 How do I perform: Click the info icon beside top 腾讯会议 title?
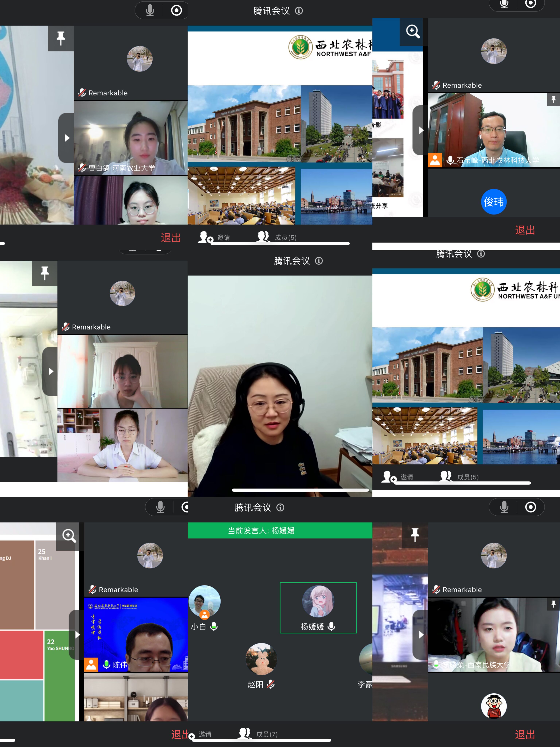coord(299,11)
